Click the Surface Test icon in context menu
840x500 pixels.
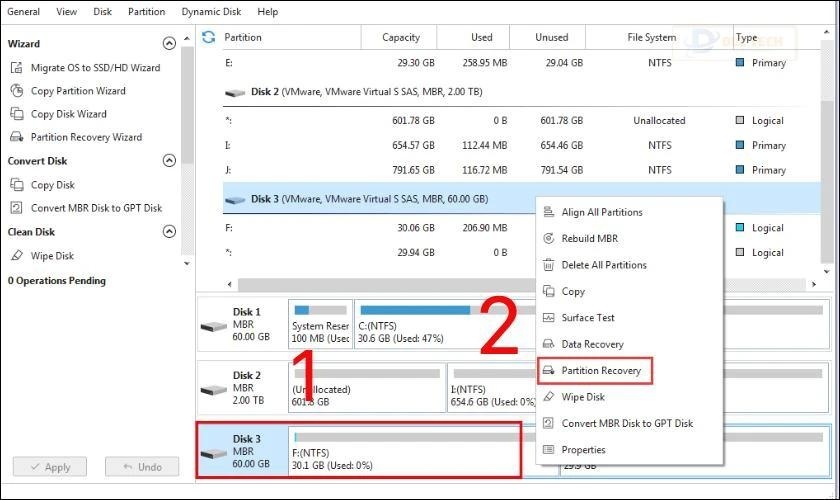pos(549,317)
